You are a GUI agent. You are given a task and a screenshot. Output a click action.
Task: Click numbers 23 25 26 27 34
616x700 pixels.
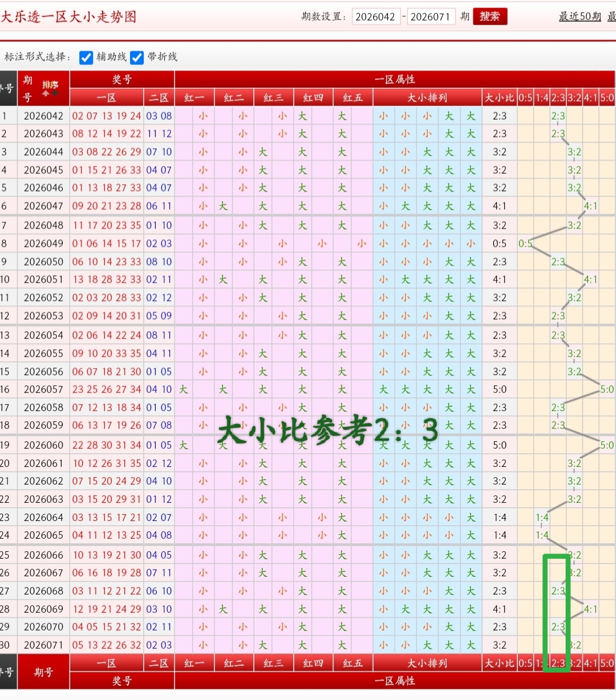coord(107,389)
